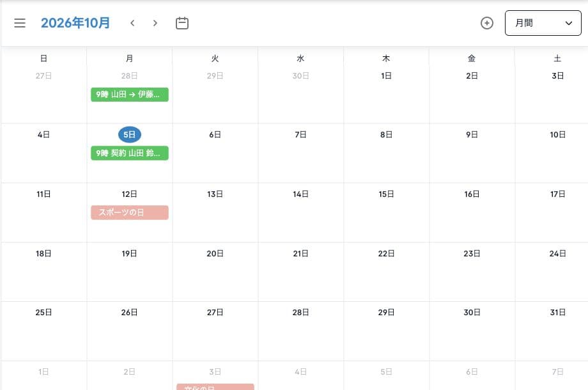
Task: Open the 月間 view dropdown
Action: pos(543,23)
